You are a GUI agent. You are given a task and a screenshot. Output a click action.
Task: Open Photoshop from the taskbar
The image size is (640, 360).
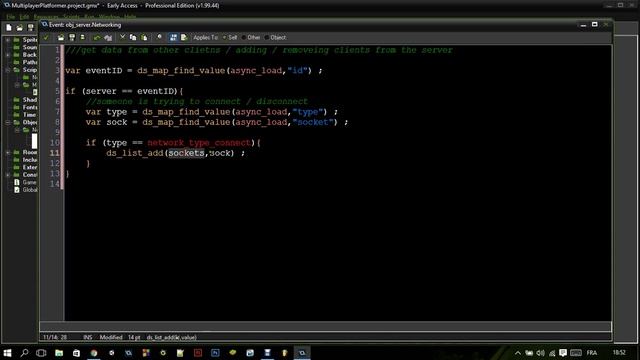[215, 353]
